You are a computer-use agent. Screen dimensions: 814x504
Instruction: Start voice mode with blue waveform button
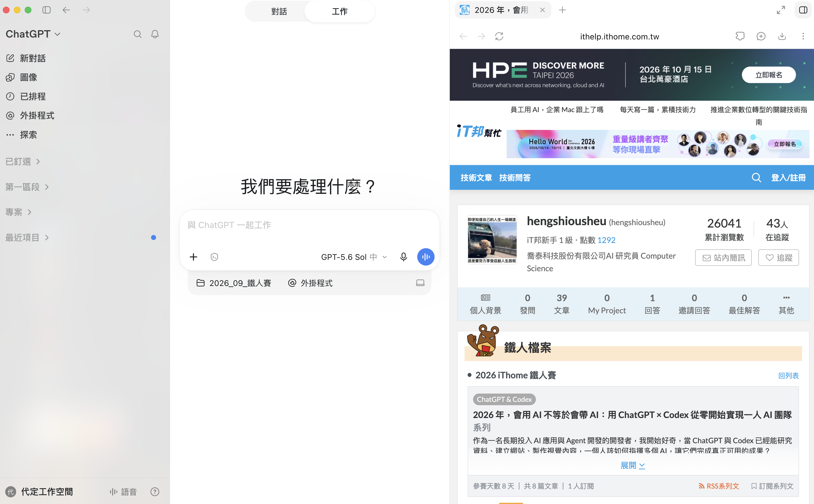tap(426, 257)
